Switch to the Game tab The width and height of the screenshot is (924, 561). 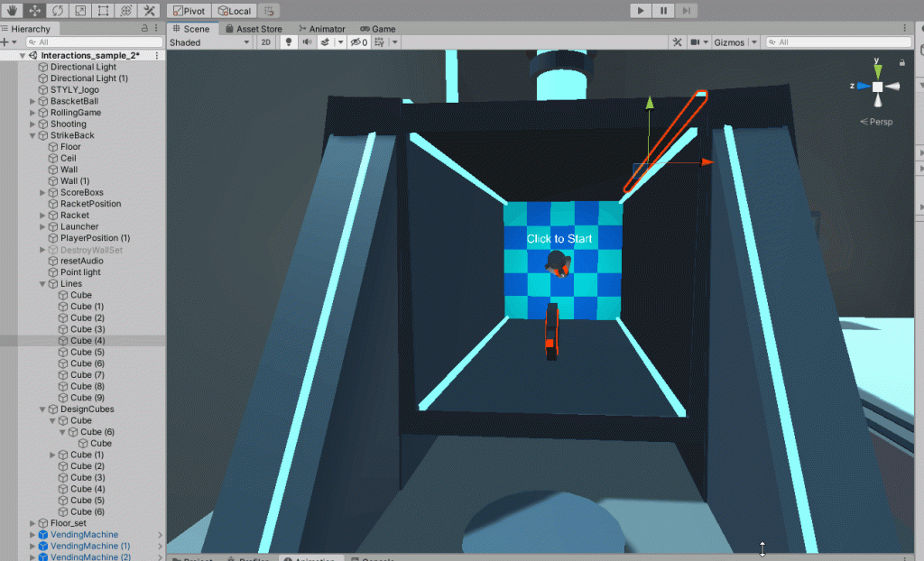377,28
